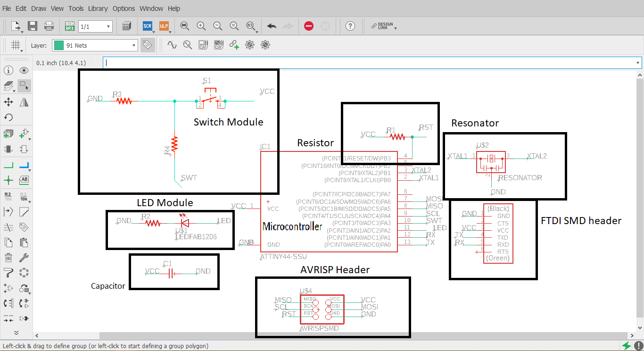
Task: Pick the net Label tool
Action: pos(24,180)
